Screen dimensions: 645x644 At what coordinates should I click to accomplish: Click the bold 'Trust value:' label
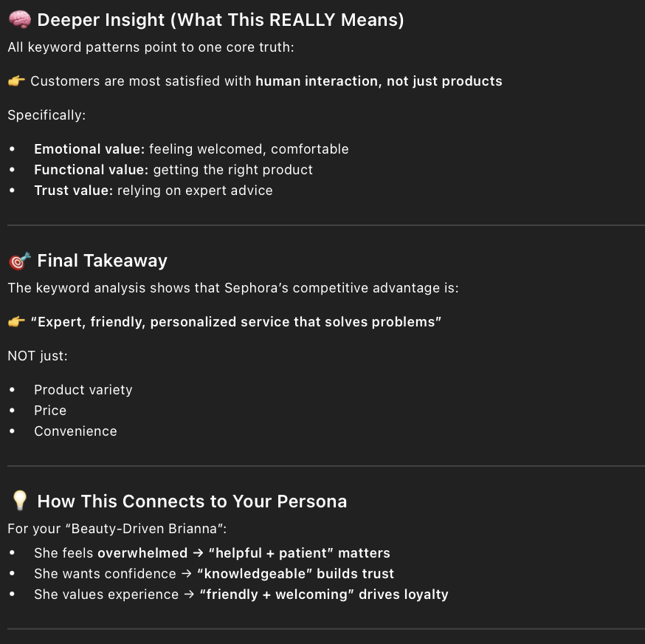pyautogui.click(x=74, y=191)
